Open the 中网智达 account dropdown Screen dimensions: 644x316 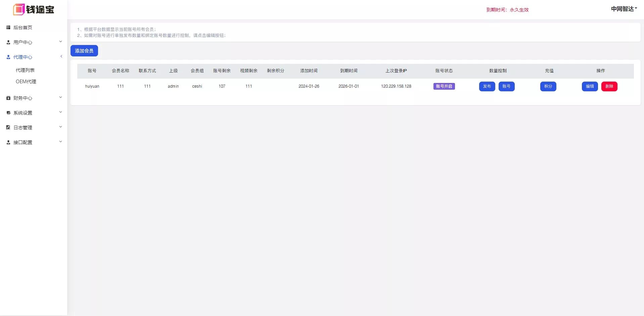click(x=624, y=9)
